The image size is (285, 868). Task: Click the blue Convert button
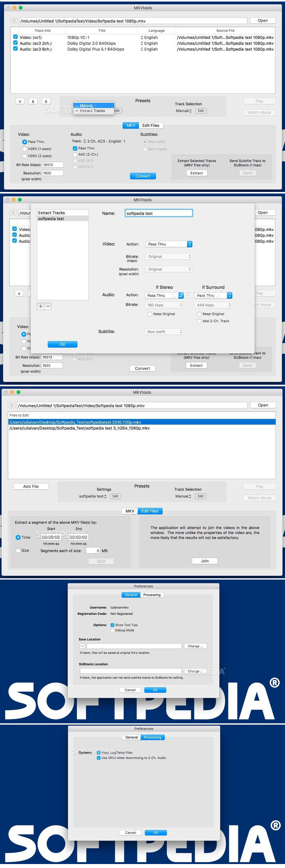[143, 176]
